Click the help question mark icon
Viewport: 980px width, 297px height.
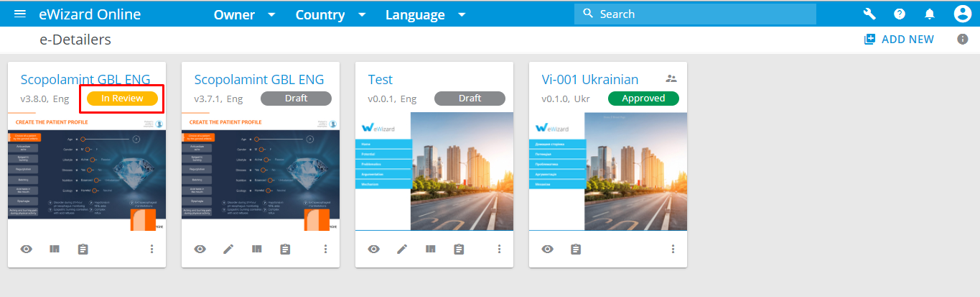(x=900, y=14)
